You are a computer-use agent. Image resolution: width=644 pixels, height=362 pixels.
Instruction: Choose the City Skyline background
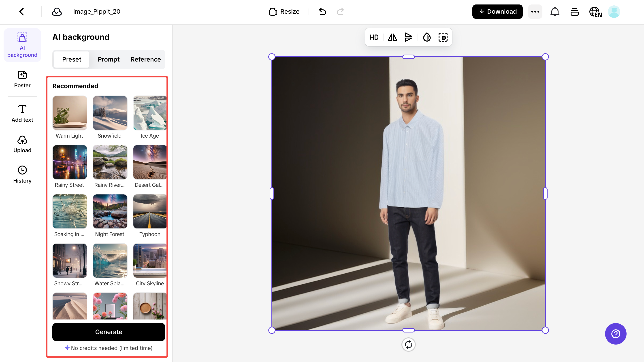coord(150,260)
